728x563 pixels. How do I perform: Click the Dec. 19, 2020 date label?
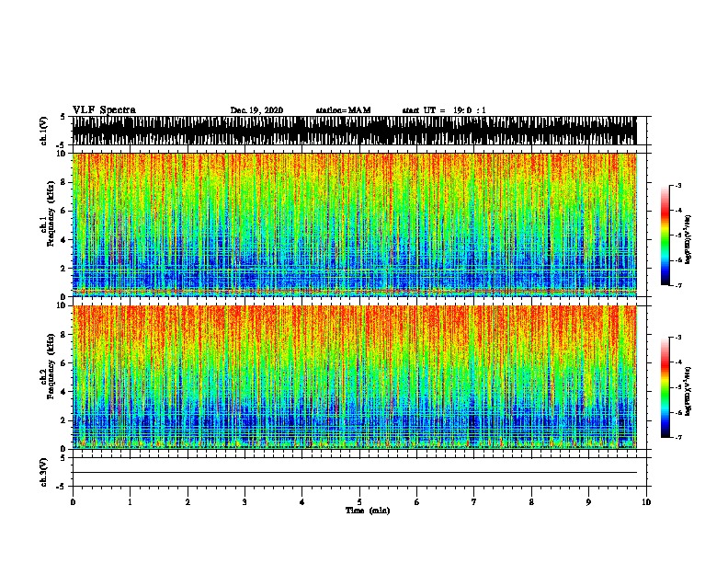256,110
